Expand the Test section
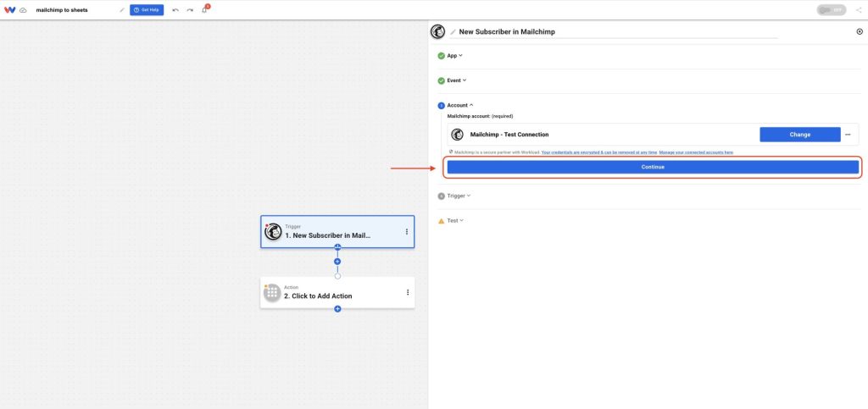This screenshot has height=409, width=868. [455, 220]
